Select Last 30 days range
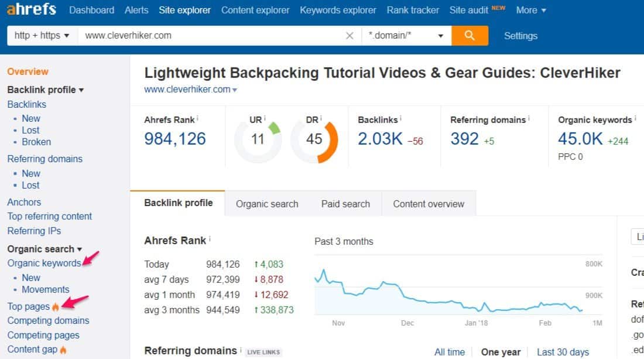Viewport: 644px width, 359px height. click(x=563, y=352)
